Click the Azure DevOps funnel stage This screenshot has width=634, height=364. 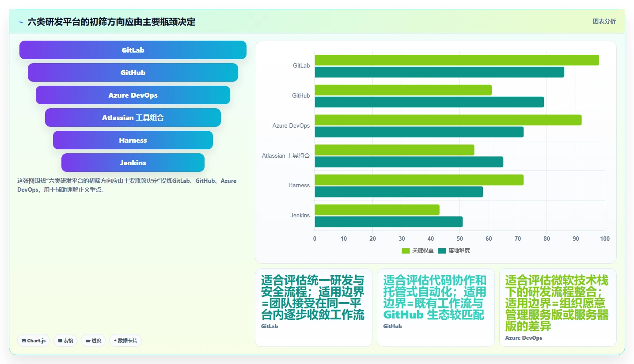(x=133, y=95)
